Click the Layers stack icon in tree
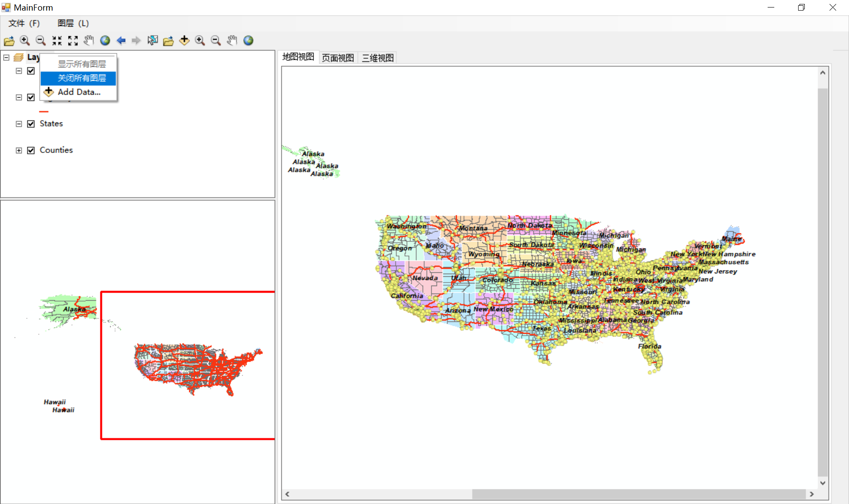Viewport: 849px width, 504px height. [19, 57]
